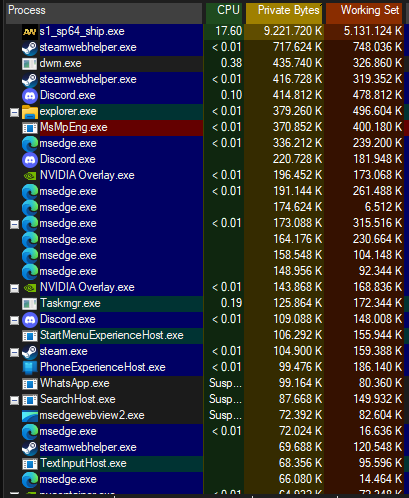
Task: Click the 370.852 K private bytes value
Action: [x=298, y=127]
